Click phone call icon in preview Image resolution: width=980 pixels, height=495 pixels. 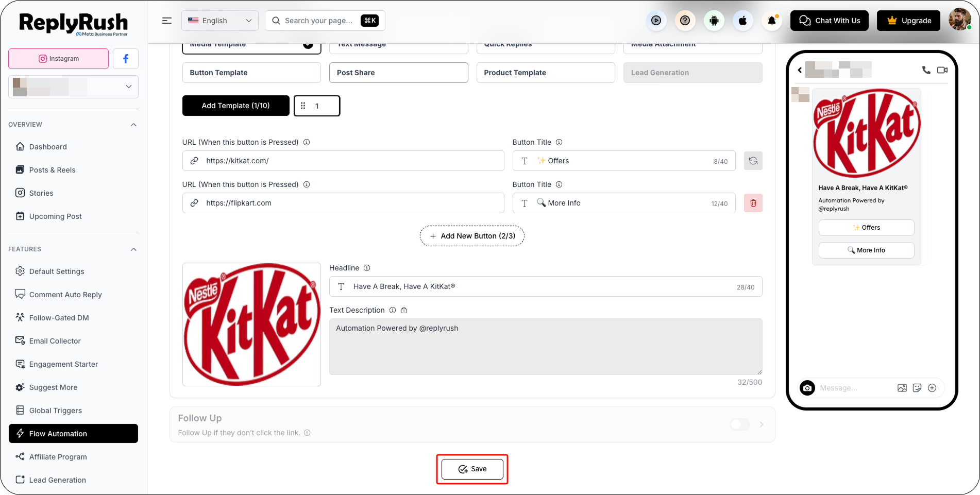point(926,70)
